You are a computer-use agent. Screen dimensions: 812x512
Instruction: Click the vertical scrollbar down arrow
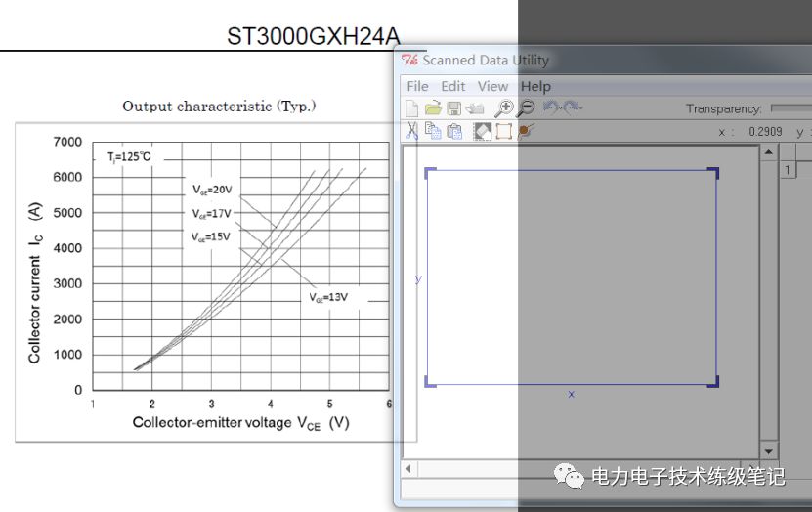point(768,451)
